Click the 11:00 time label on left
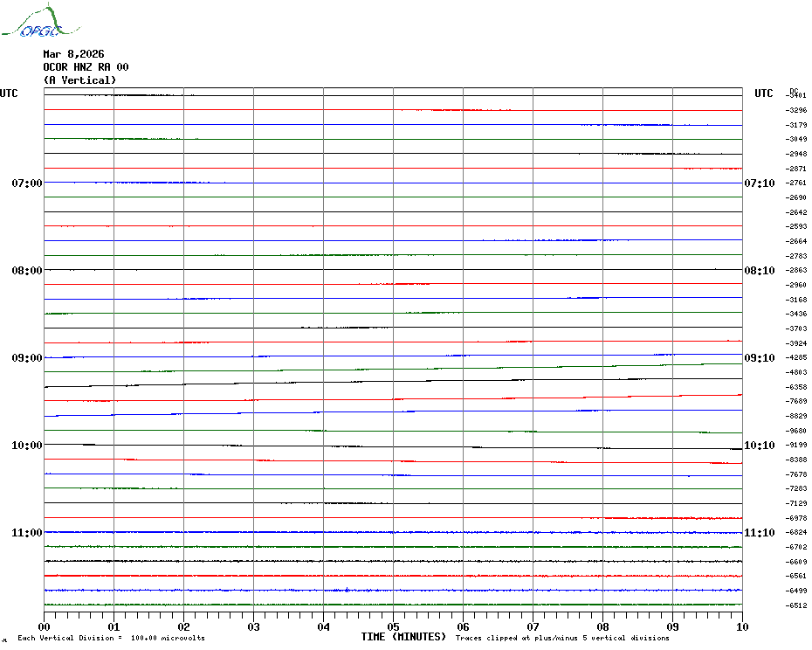Screen dimensions: 812x650 click(x=26, y=533)
